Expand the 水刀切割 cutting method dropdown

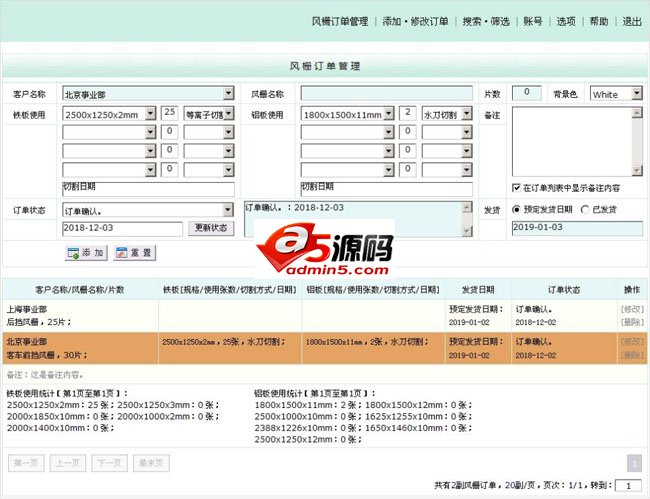[x=447, y=114]
